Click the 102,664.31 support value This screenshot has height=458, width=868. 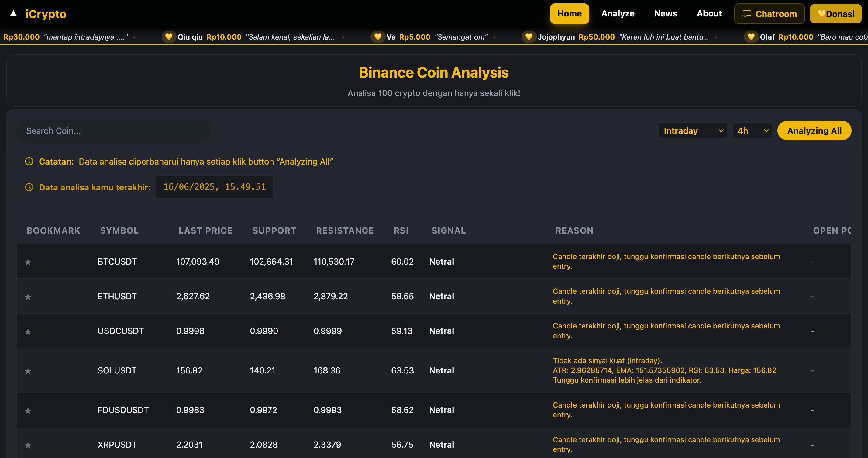pos(272,261)
